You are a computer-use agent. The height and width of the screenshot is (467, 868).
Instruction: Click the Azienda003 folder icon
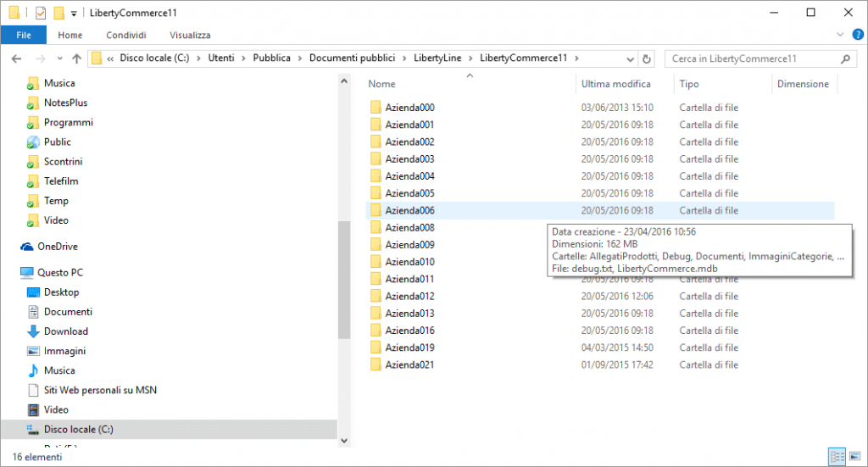click(376, 158)
